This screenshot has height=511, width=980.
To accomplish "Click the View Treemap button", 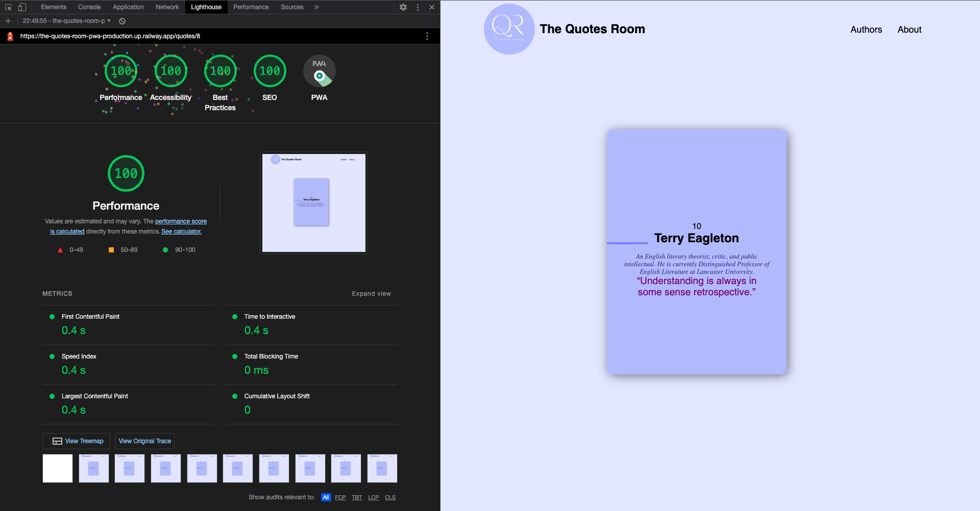I will pos(76,441).
